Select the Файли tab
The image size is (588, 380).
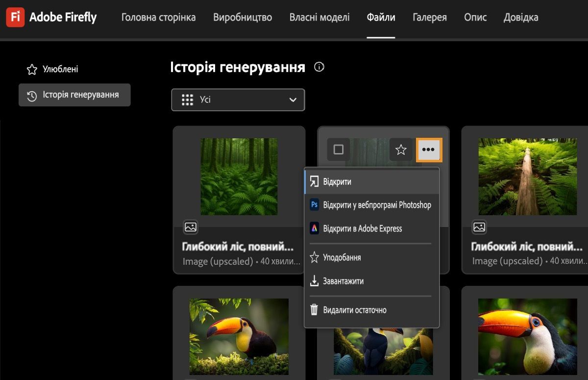point(381,18)
